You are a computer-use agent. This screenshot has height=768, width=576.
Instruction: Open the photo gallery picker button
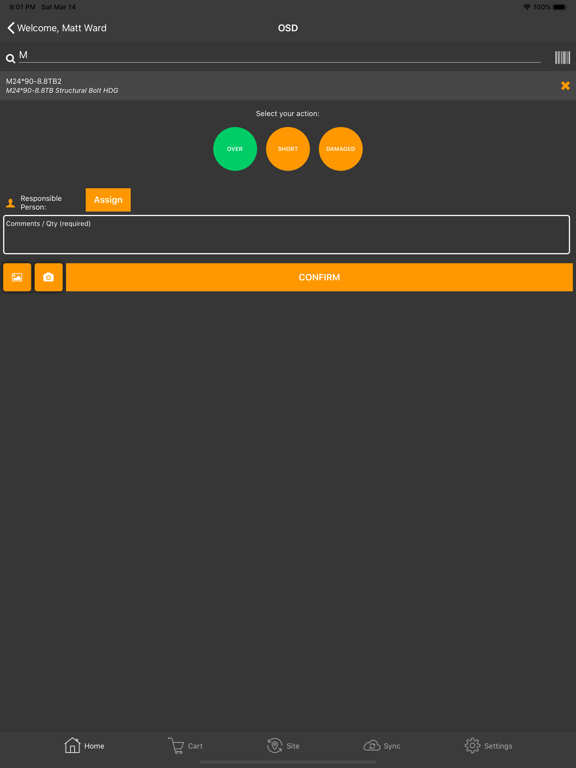pyautogui.click(x=17, y=277)
